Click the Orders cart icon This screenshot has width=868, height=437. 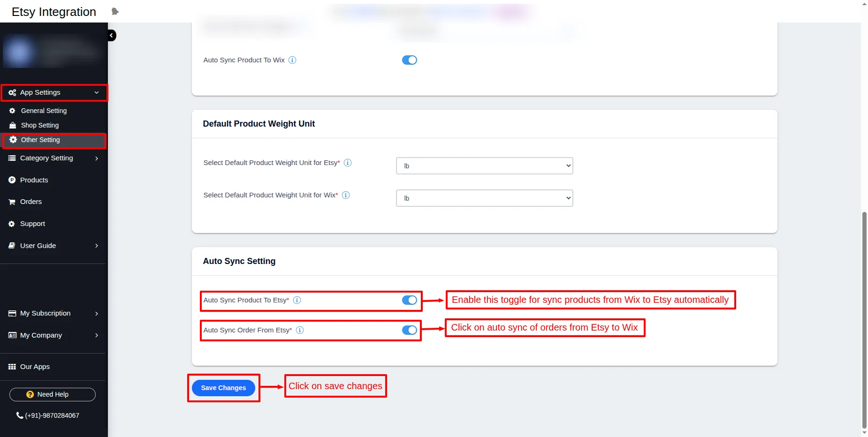[x=12, y=202]
